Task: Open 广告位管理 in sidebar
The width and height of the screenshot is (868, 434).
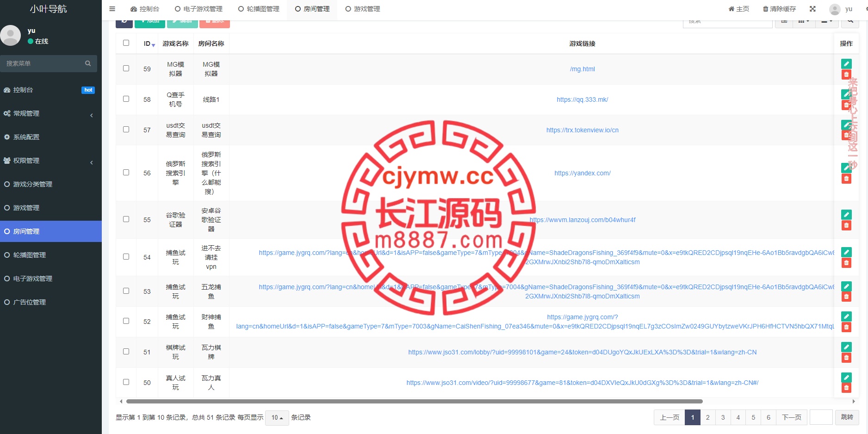Action: point(51,302)
